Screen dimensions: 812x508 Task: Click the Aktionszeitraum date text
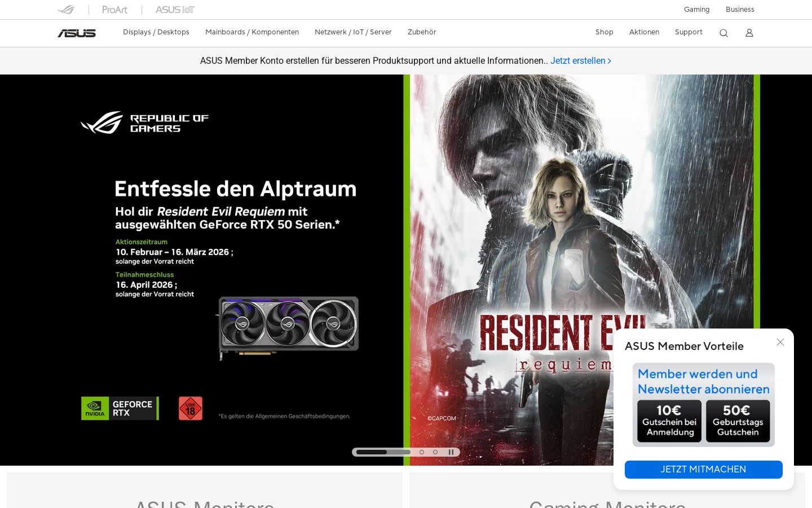click(174, 252)
